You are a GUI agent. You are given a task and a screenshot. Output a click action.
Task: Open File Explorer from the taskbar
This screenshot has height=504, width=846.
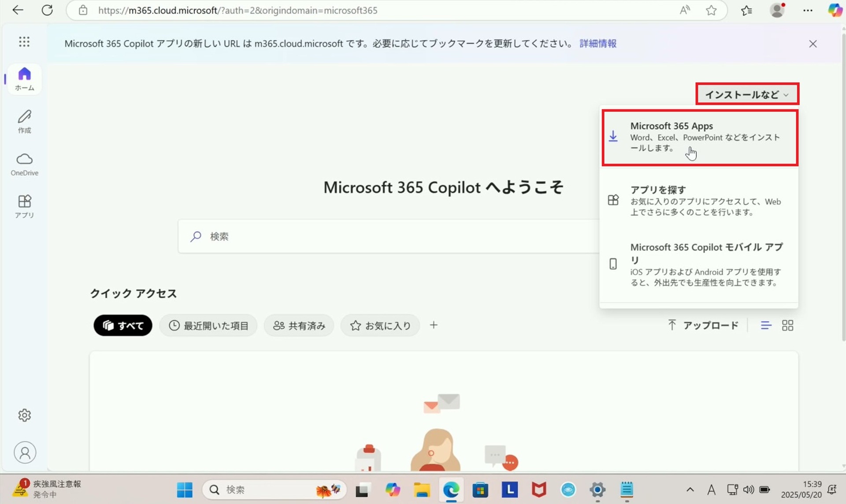pyautogui.click(x=422, y=489)
